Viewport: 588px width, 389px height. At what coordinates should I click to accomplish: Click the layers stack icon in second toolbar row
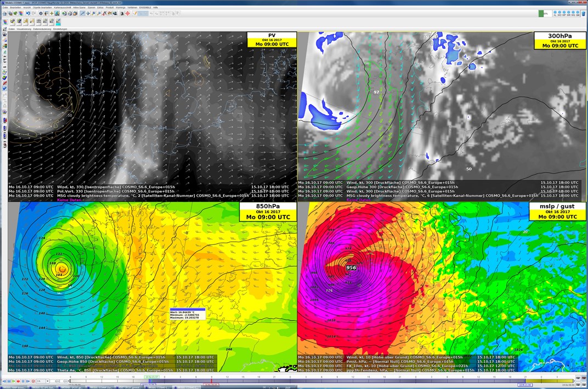click(x=5, y=22)
